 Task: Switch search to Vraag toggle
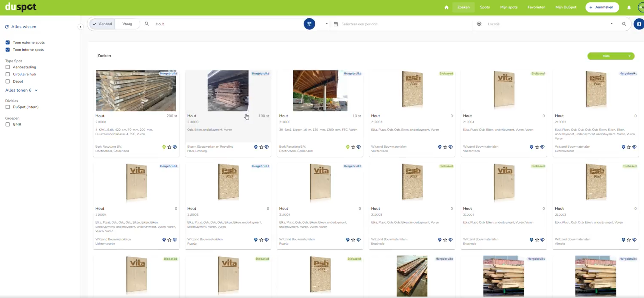(127, 24)
